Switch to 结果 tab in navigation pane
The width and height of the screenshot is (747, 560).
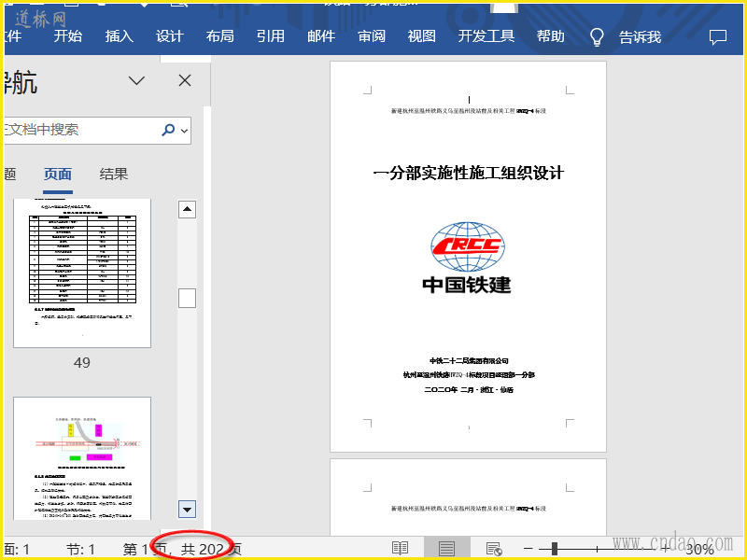[x=114, y=175]
